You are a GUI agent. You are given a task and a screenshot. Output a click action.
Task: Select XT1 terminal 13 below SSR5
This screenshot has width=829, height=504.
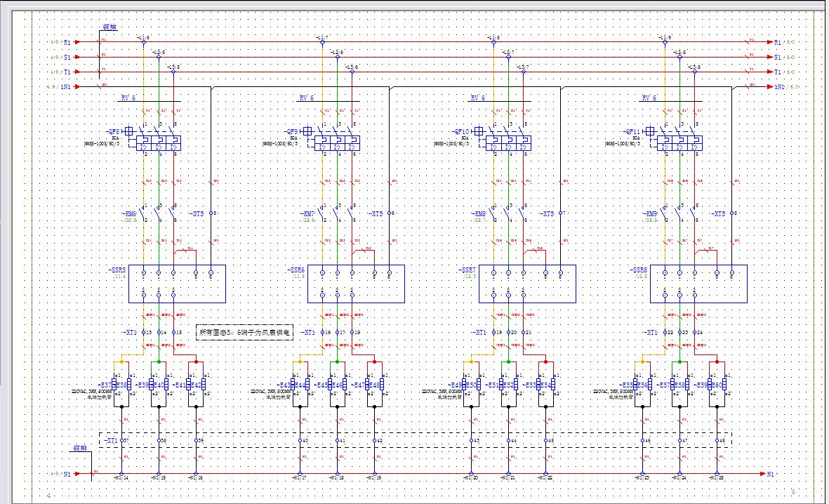click(144, 332)
